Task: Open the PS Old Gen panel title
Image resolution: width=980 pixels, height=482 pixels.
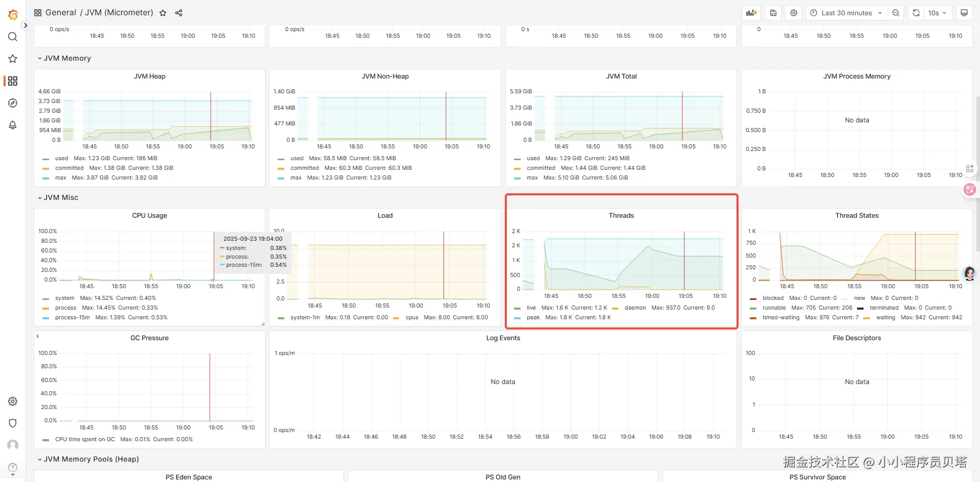Action: click(x=503, y=477)
